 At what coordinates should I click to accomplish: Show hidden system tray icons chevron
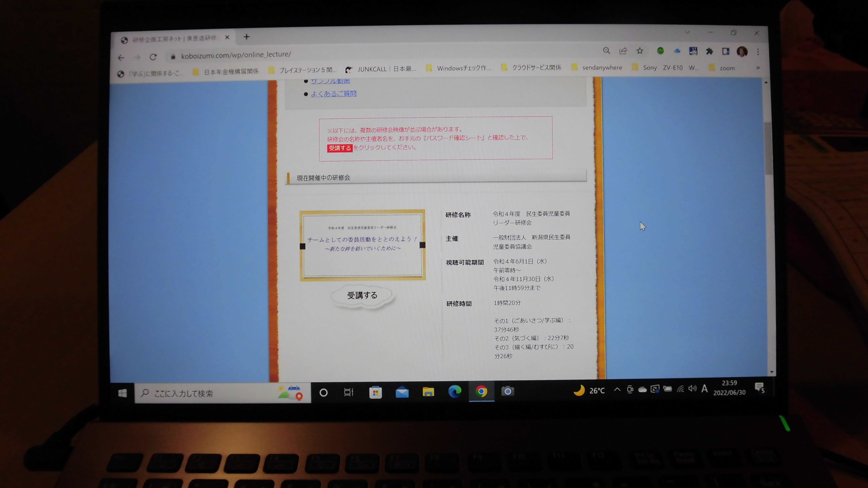pos(617,390)
